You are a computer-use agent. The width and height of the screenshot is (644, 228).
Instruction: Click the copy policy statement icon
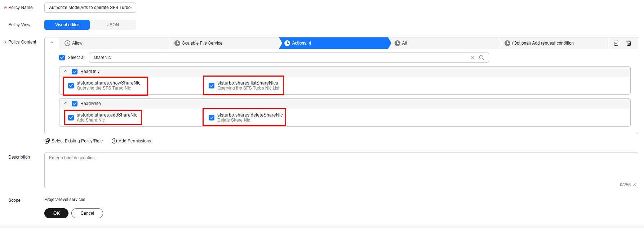(617, 43)
